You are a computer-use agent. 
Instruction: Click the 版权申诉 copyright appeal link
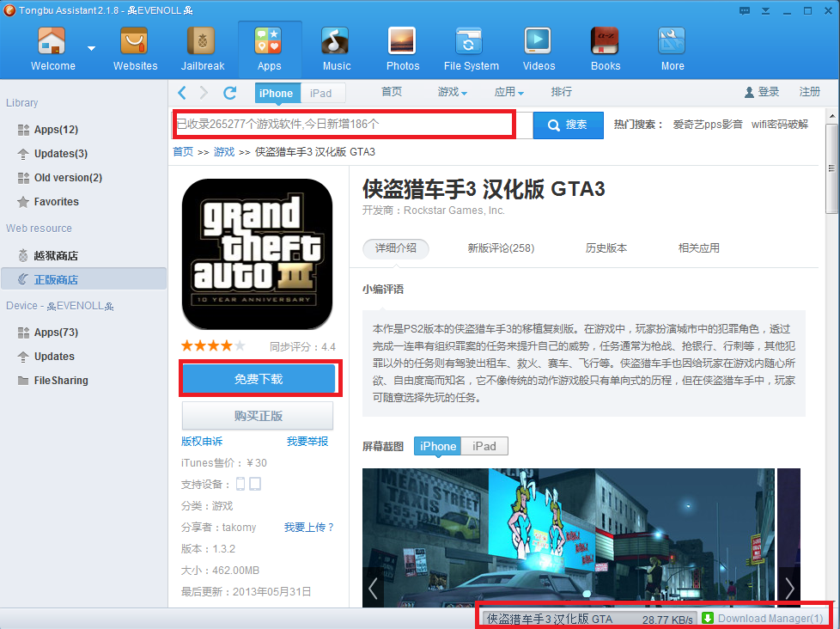click(x=202, y=442)
